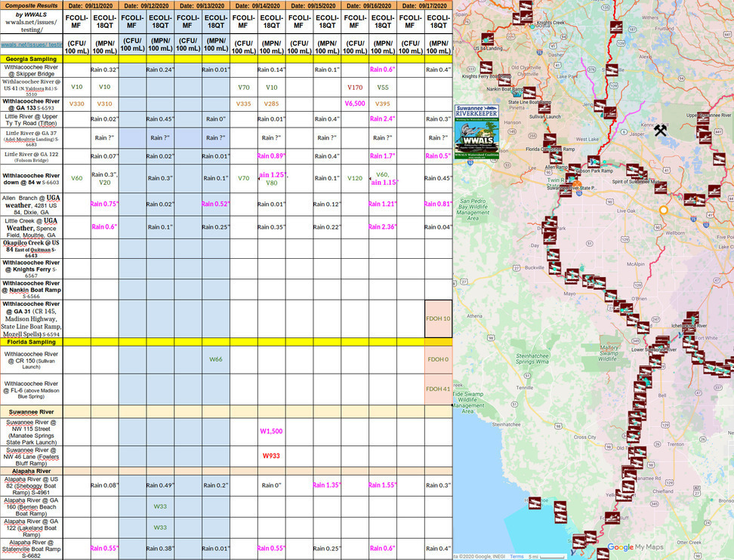Viewport: 734px width, 560px height.
Task: Click the red W933 result cell
Action: (272, 456)
